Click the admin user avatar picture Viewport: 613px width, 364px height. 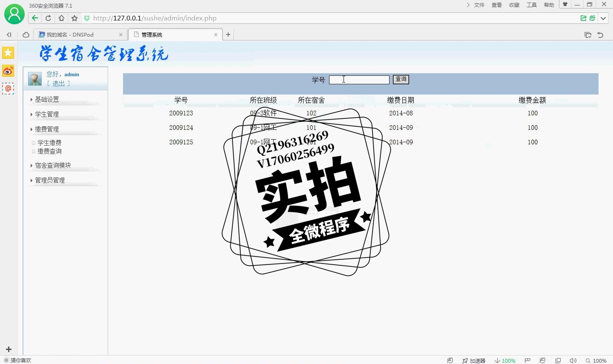(x=34, y=79)
